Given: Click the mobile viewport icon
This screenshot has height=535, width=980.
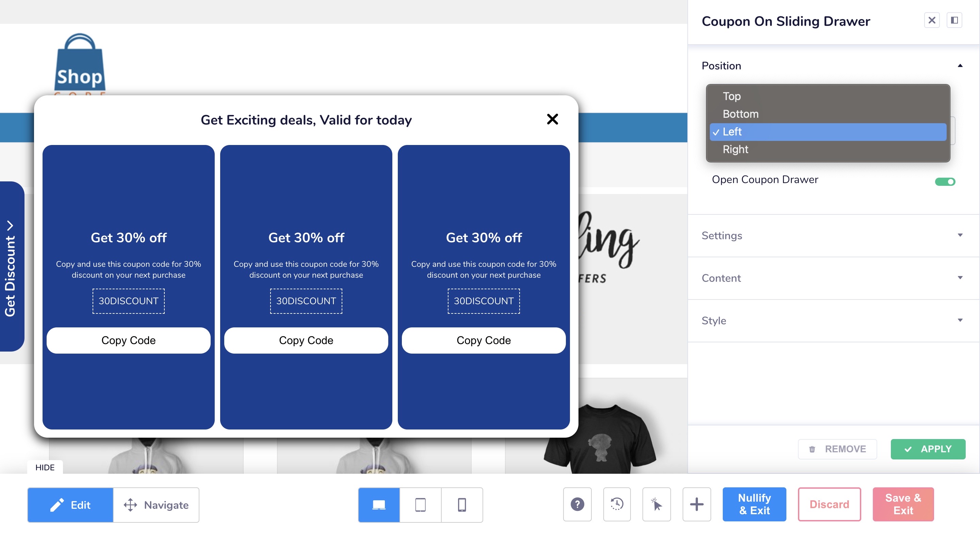Looking at the screenshot, I should click(x=461, y=505).
